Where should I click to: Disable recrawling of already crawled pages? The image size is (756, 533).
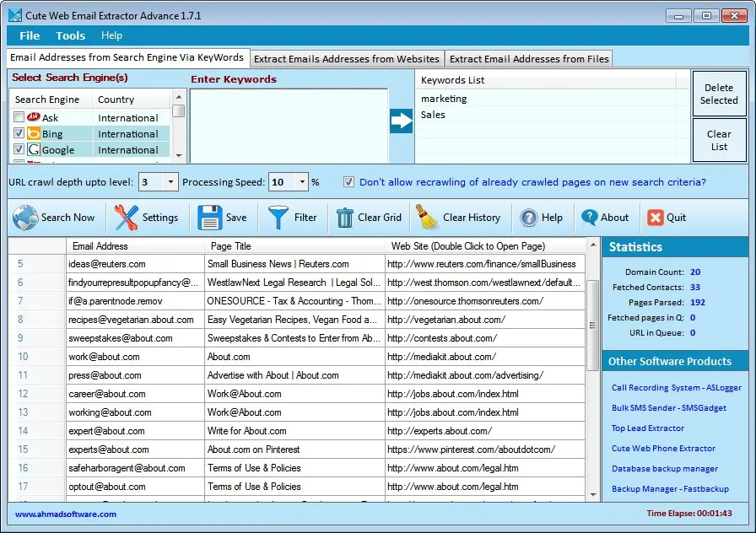tap(348, 182)
